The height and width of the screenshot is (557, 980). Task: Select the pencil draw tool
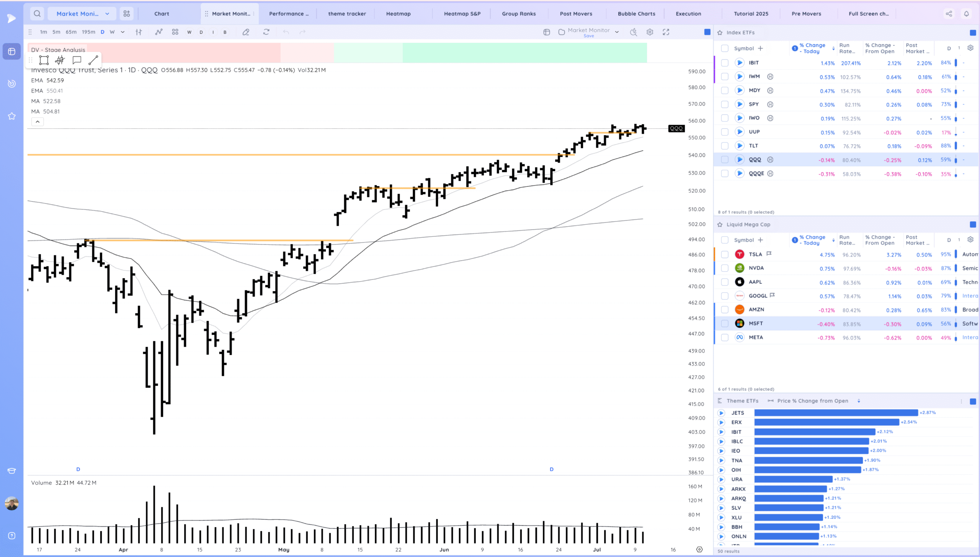(246, 32)
